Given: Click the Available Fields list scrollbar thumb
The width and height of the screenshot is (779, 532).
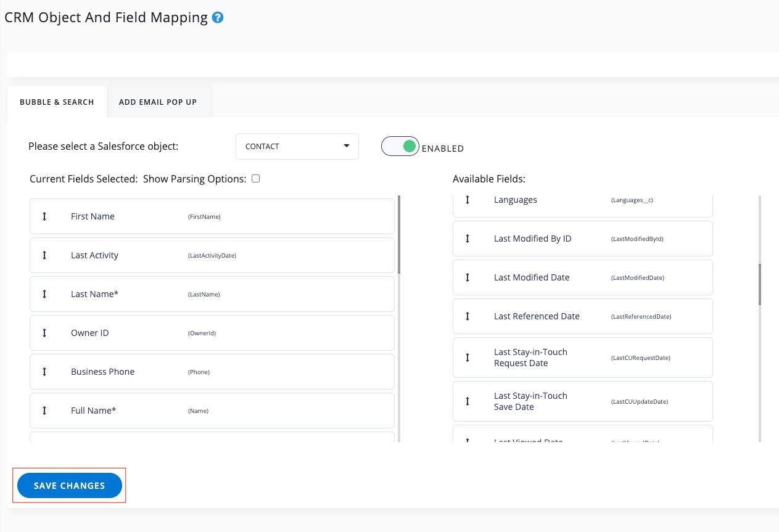Looking at the screenshot, I should click(x=759, y=284).
